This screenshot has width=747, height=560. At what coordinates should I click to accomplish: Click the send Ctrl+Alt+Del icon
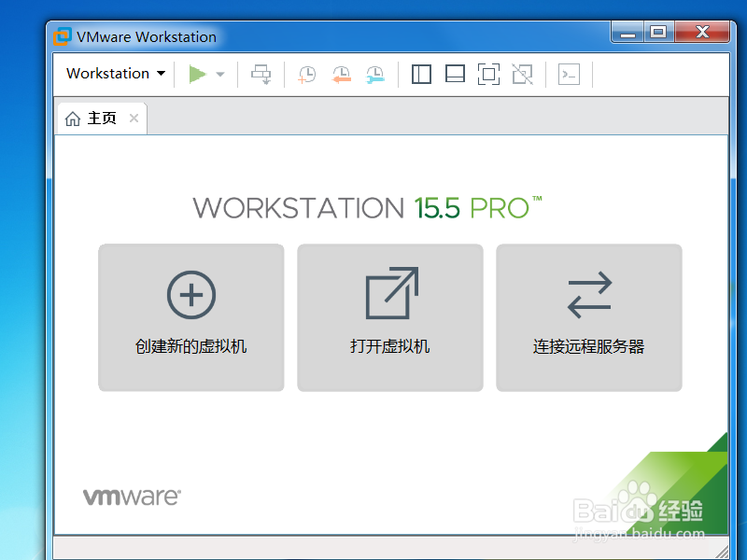coord(261,75)
